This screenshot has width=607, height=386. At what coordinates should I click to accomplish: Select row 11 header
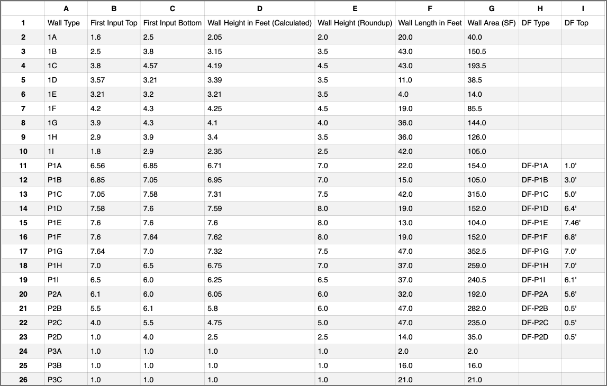point(23,166)
